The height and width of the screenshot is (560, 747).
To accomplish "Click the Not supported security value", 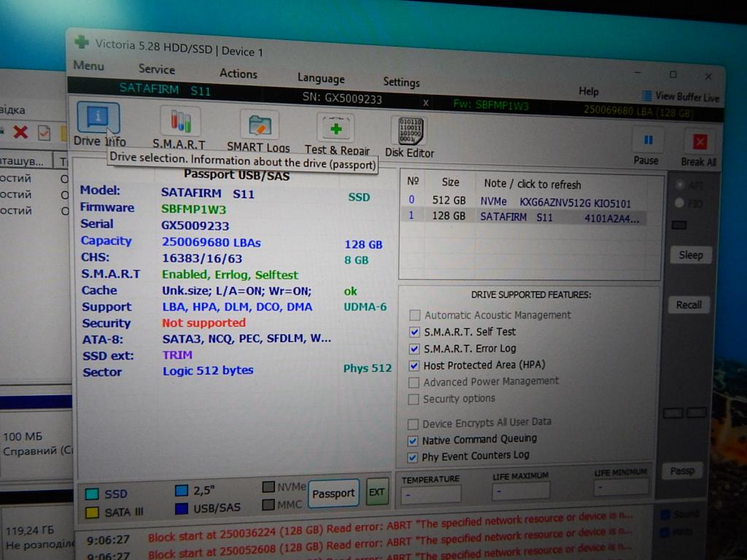I will pyautogui.click(x=204, y=323).
